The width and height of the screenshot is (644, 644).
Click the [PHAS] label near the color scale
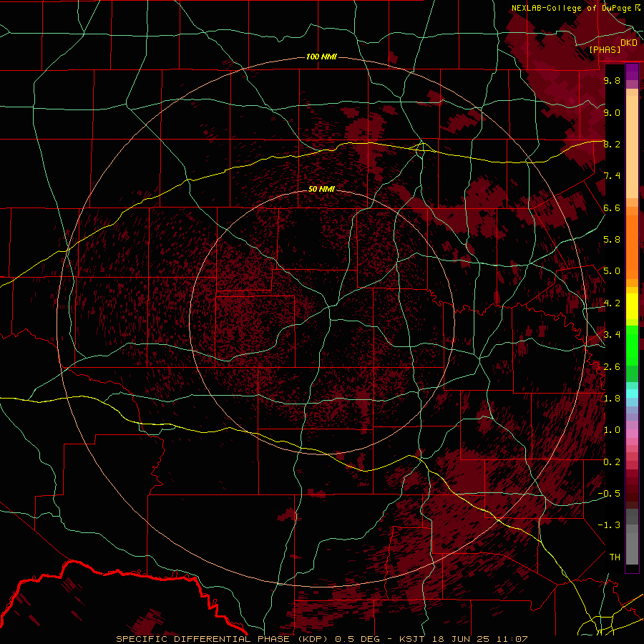coord(605,49)
